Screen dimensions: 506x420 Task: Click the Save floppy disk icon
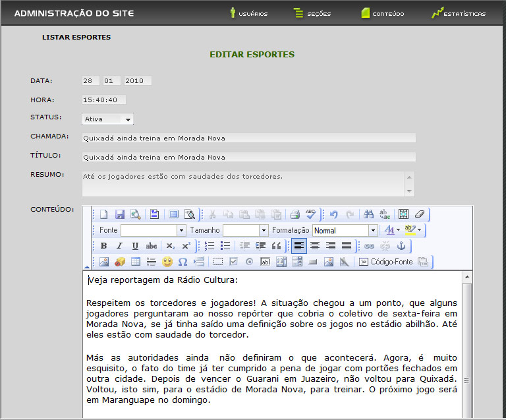(120, 214)
